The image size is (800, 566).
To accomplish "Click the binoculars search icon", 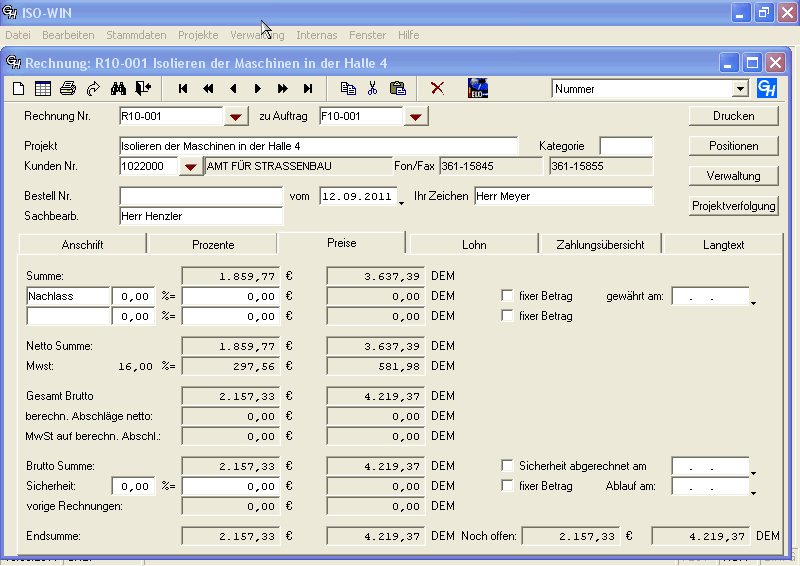I will coord(118,88).
